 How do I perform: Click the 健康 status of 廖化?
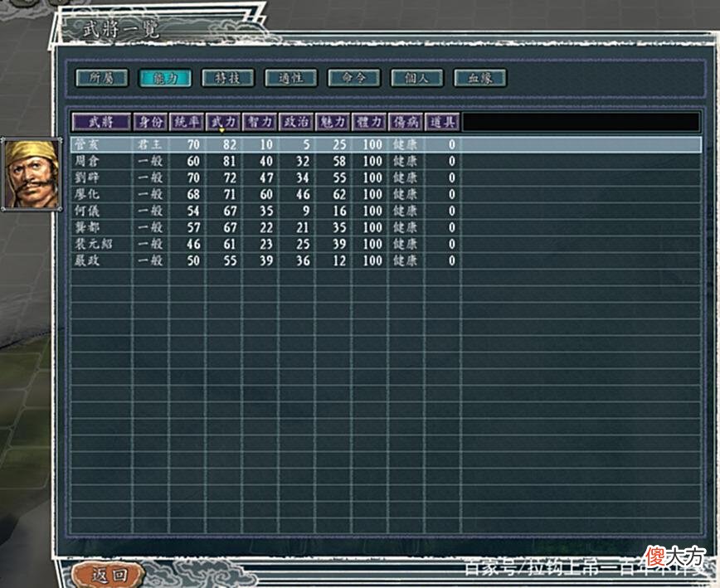point(405,194)
